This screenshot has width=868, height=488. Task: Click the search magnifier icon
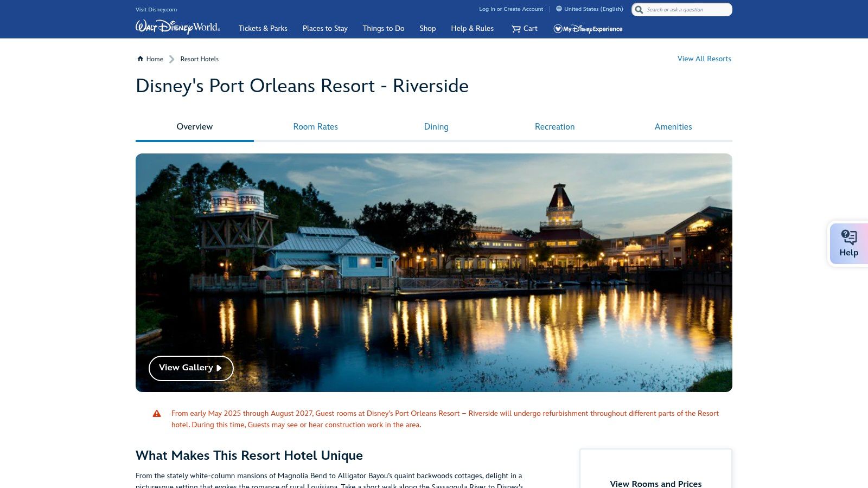[639, 9]
